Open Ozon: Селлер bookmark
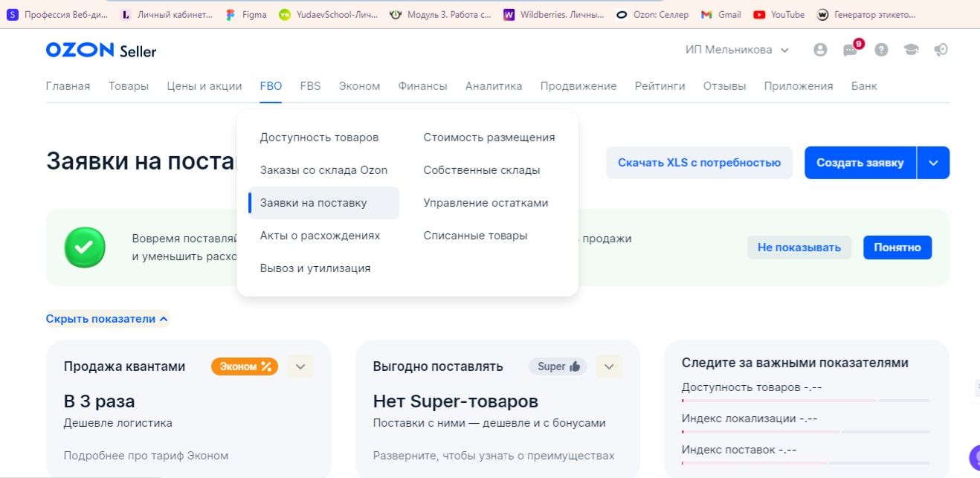Screen dimensions: 980x478 click(x=652, y=14)
